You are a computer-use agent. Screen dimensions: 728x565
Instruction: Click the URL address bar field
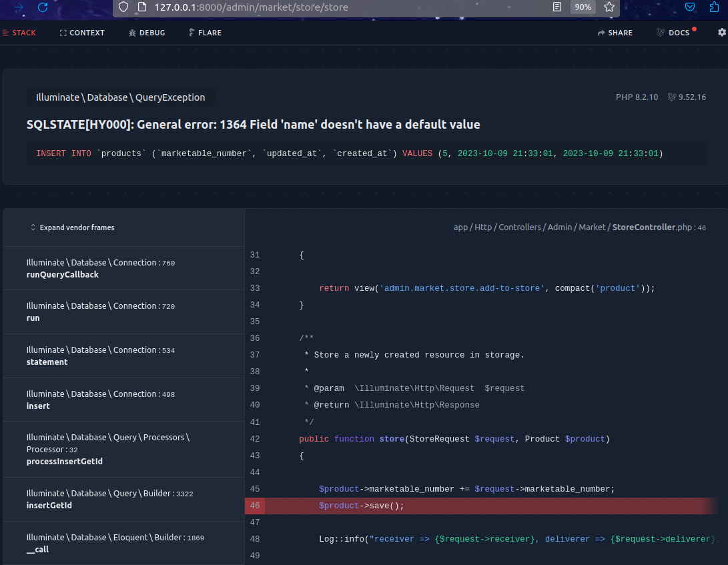[x=334, y=7]
